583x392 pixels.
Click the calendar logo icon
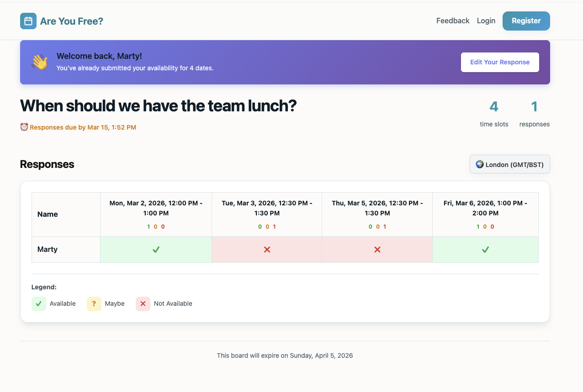tap(28, 21)
